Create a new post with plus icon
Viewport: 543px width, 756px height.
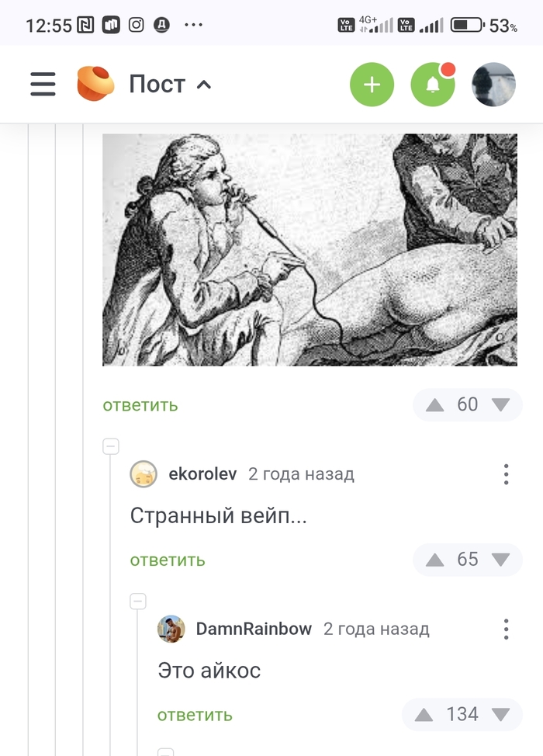pyautogui.click(x=372, y=85)
